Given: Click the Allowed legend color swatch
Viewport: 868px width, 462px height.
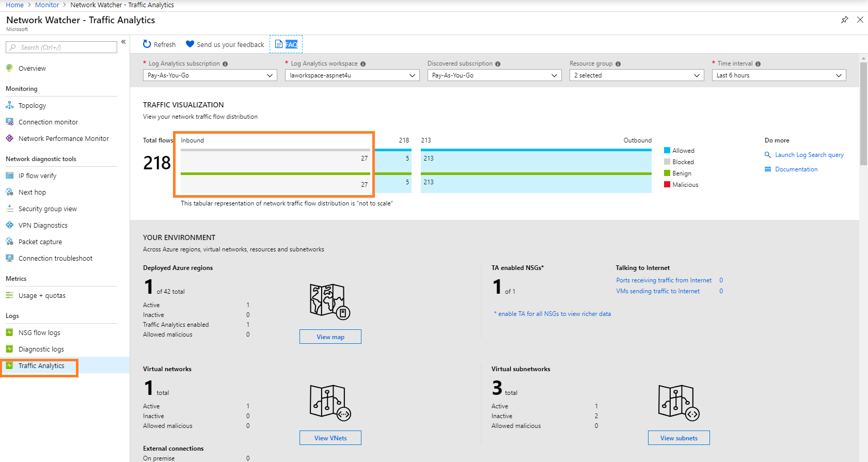Looking at the screenshot, I should (x=667, y=150).
